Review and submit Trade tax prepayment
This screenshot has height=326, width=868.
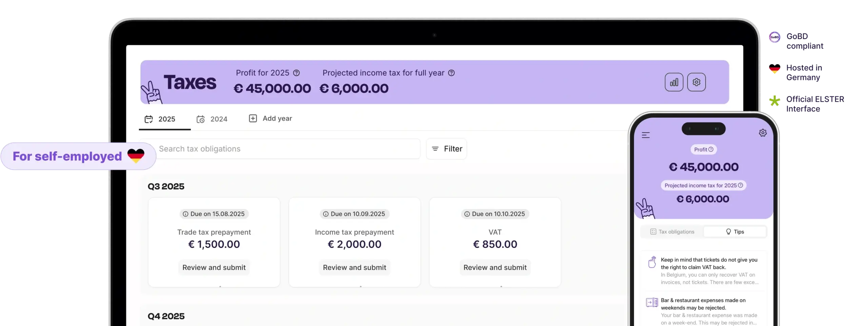214,267
